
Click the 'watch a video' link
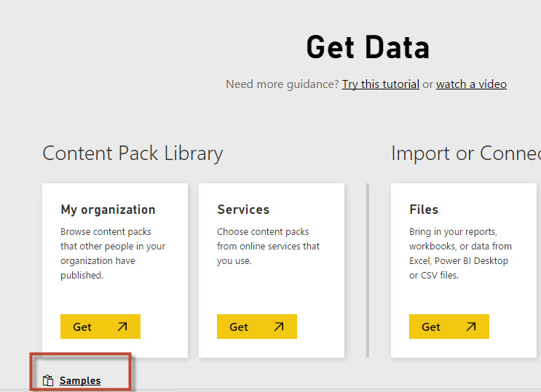coord(471,84)
